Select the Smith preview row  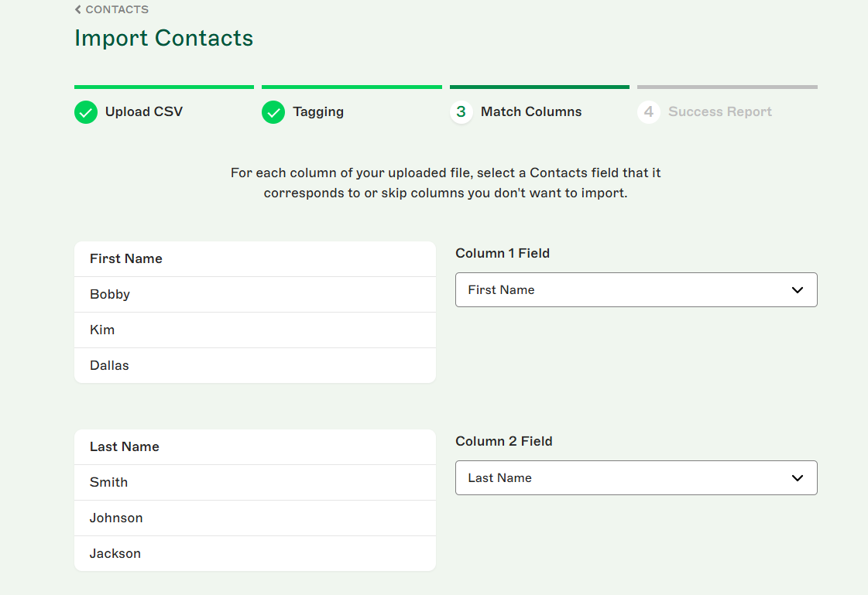point(255,482)
